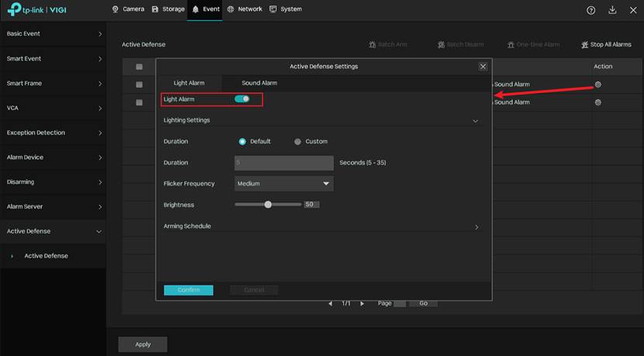Tick the second row checkbox
This screenshot has height=356, width=644.
(x=139, y=102)
